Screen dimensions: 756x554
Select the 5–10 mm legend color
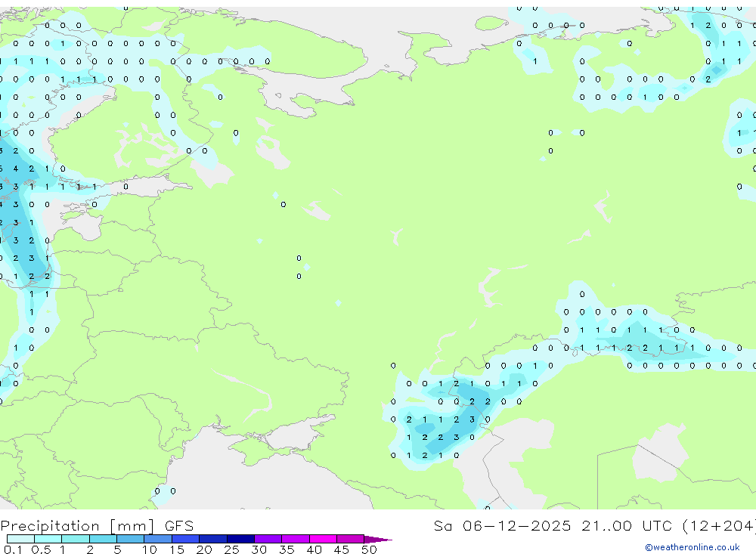(x=131, y=539)
